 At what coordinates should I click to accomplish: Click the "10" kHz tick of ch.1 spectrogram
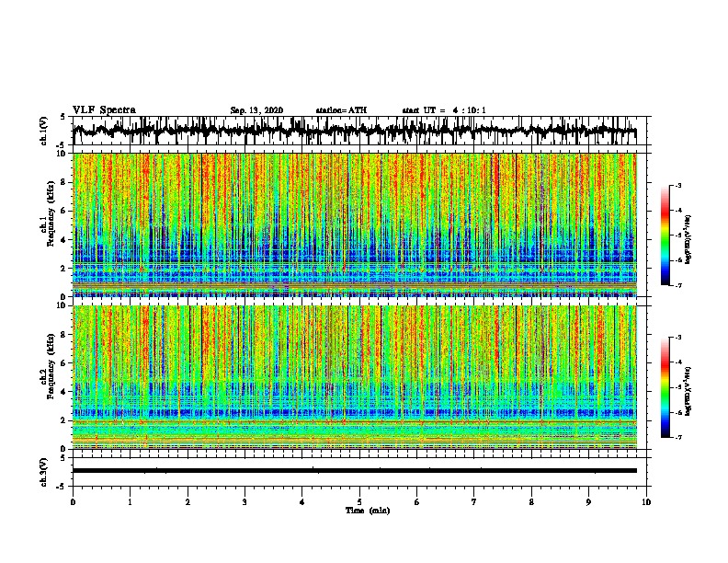[63, 154]
